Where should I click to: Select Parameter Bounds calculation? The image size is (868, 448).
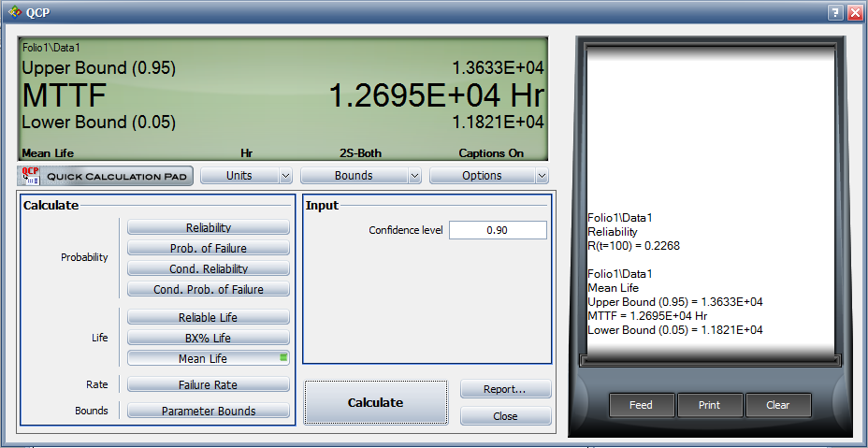(x=209, y=411)
